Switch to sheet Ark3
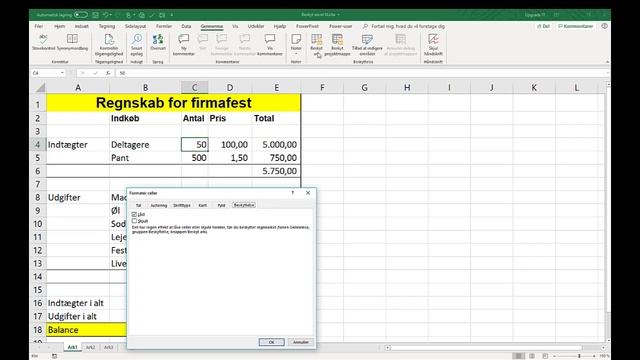 pos(108,347)
